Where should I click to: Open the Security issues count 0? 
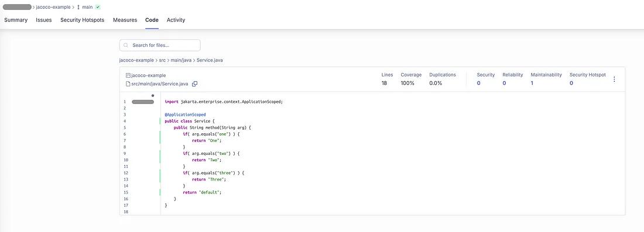[x=478, y=83]
